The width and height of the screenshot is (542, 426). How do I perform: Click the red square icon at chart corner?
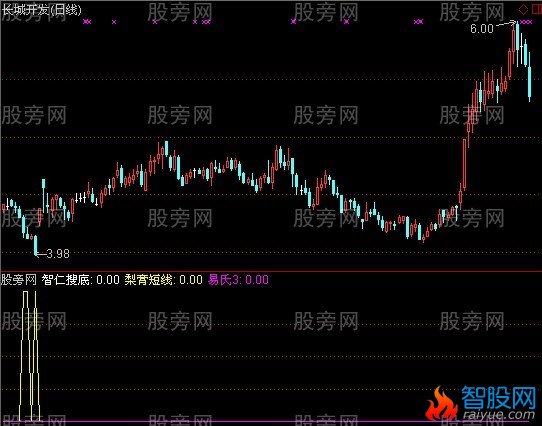pos(537,10)
